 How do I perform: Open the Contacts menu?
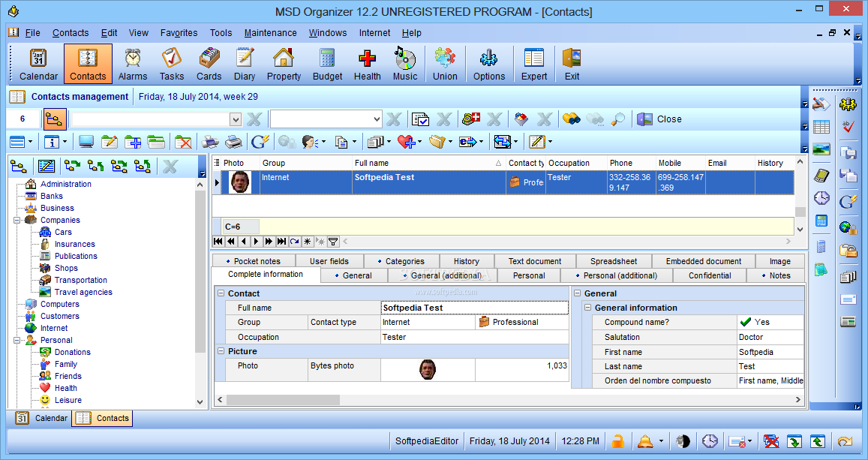click(71, 33)
